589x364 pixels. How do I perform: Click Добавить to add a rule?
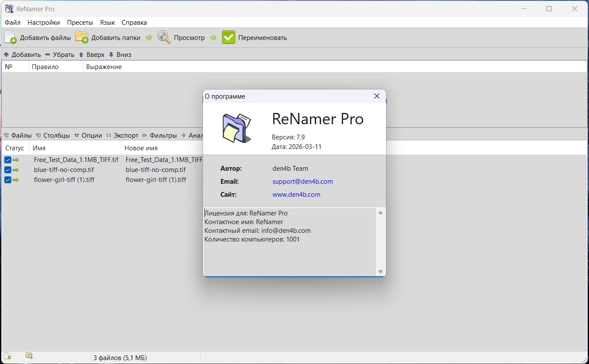[x=22, y=55]
